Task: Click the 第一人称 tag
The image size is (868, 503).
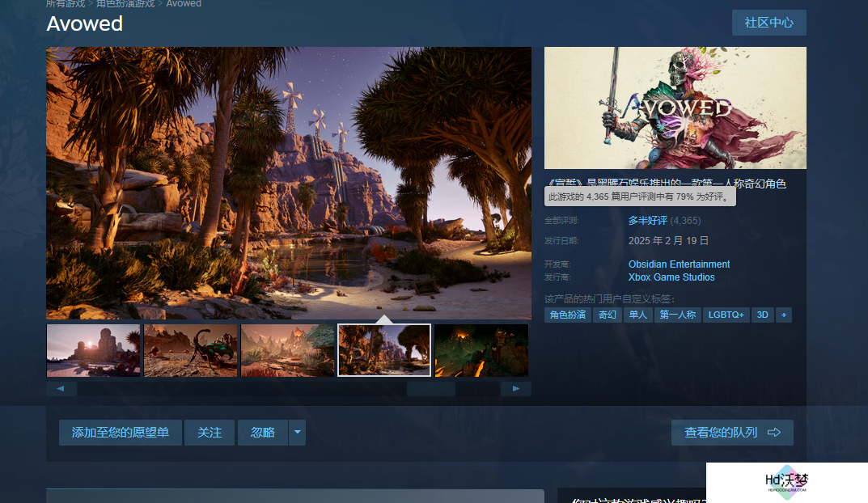Action: click(678, 315)
